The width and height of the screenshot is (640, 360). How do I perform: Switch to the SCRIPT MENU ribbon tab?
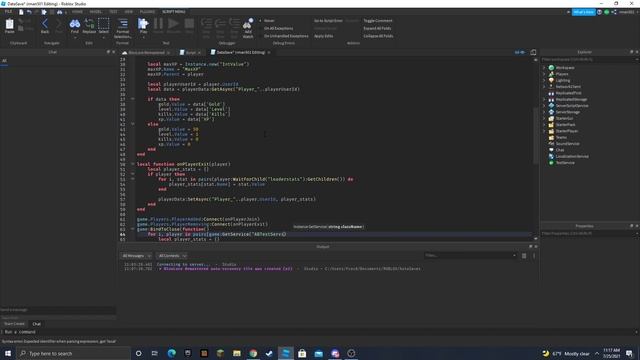click(174, 12)
